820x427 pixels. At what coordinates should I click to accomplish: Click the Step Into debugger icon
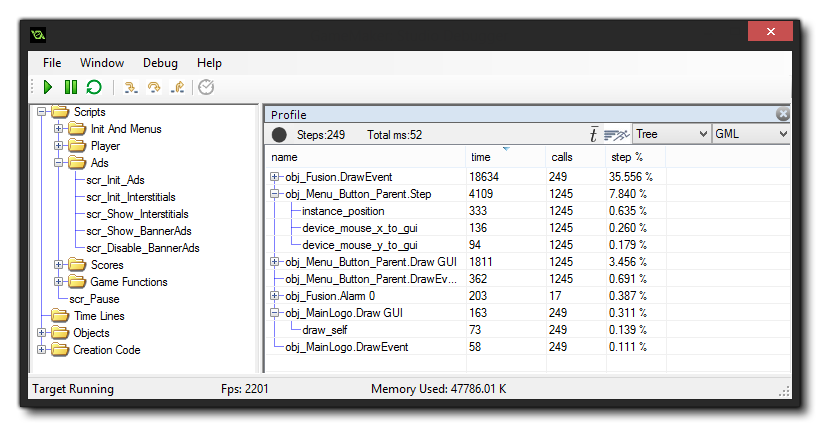[130, 88]
